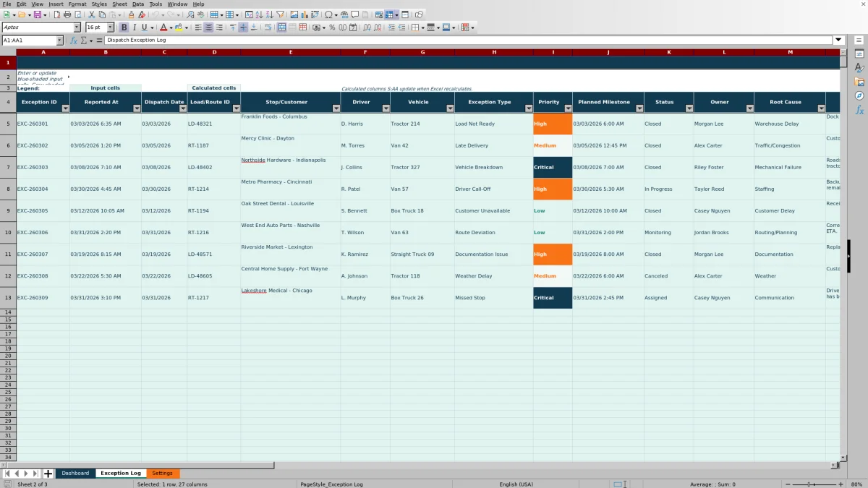Open the Name Box dropdown arrow
The height and width of the screenshot is (488, 868).
59,40
